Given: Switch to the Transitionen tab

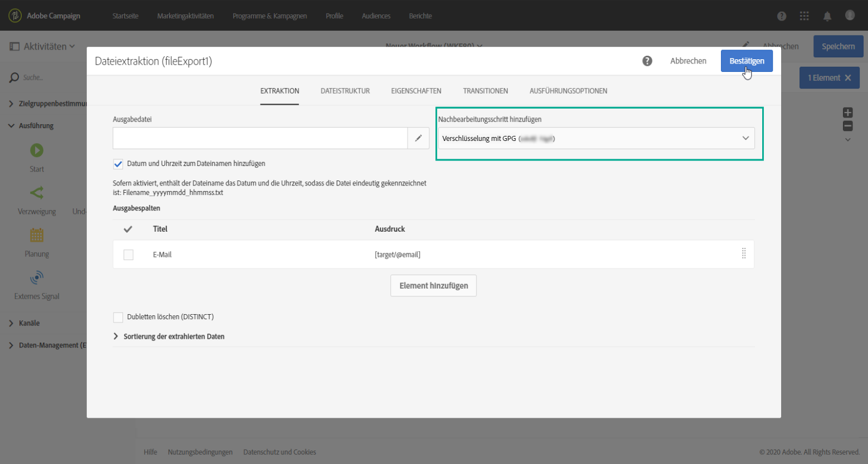Looking at the screenshot, I should (x=486, y=91).
